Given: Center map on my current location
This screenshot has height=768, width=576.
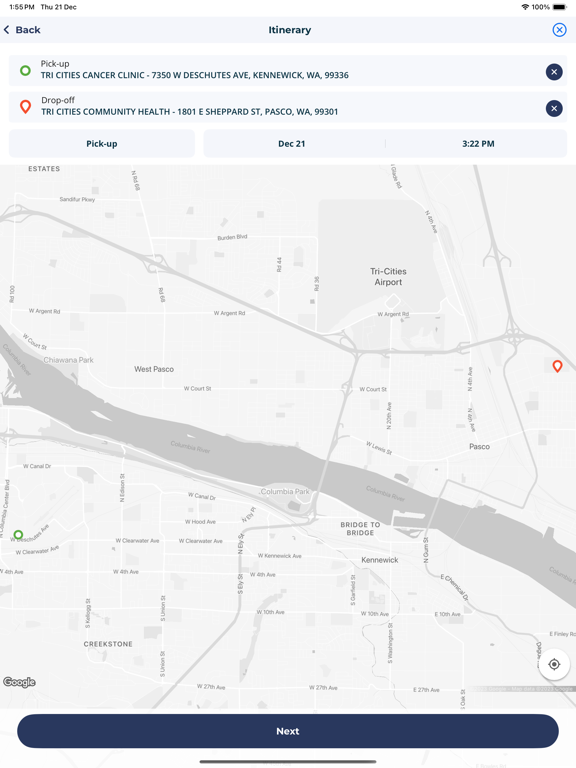Looking at the screenshot, I should tap(554, 664).
